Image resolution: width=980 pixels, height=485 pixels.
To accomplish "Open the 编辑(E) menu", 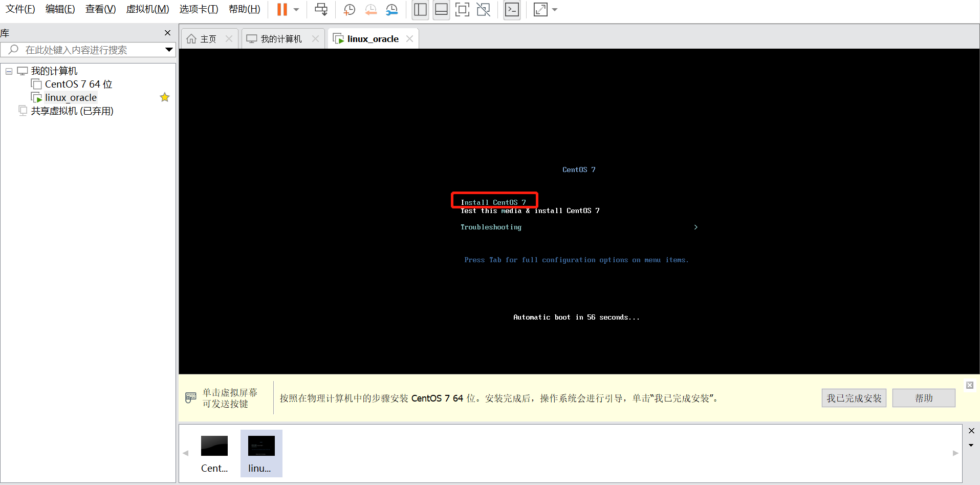I will (60, 9).
